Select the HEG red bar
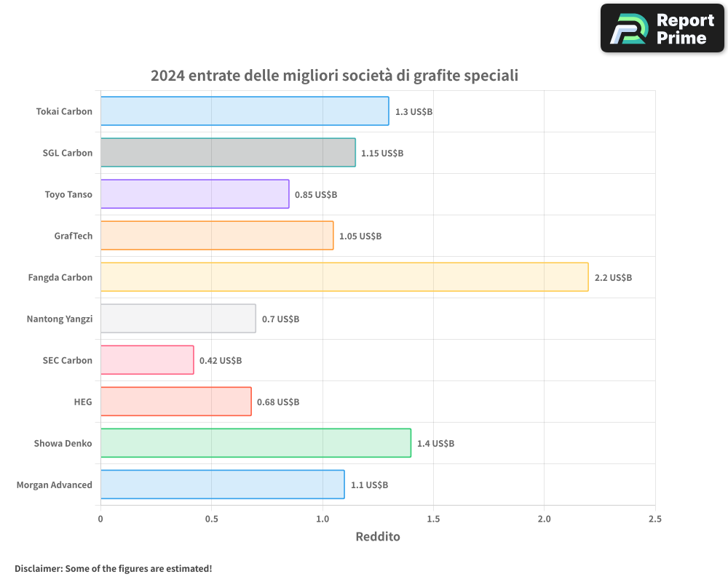Image resolution: width=728 pixels, height=582 pixels. [175, 402]
